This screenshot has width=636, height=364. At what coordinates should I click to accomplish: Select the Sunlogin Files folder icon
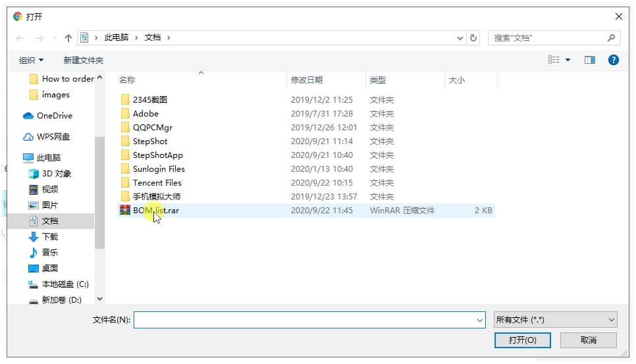(125, 169)
